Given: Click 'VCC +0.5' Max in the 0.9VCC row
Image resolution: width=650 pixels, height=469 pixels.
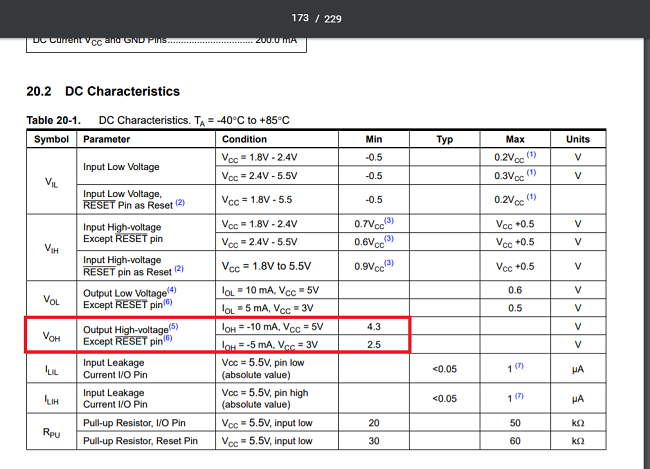Looking at the screenshot, I should [515, 267].
